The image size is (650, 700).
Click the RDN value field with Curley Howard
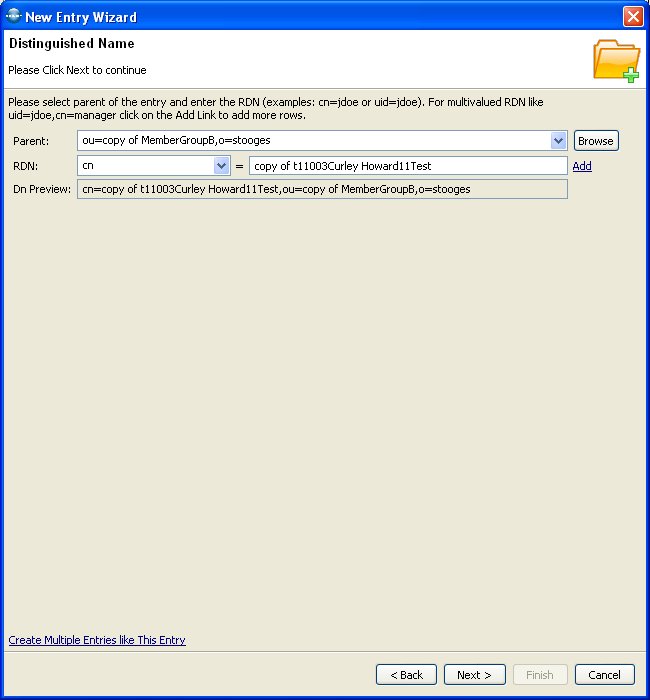pyautogui.click(x=407, y=166)
